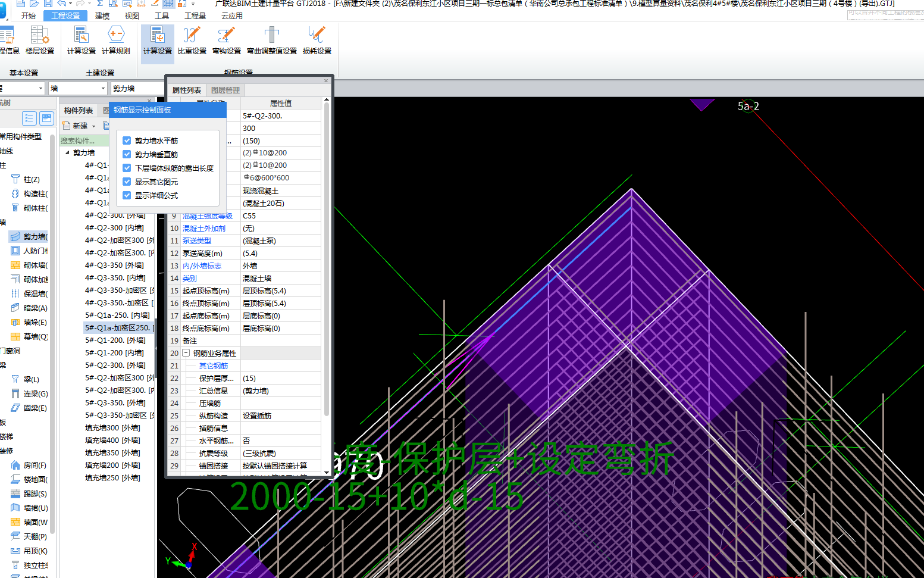924x578 pixels.
Task: Click 按默认锚固搭接计算 value cell
Action: coord(281,465)
